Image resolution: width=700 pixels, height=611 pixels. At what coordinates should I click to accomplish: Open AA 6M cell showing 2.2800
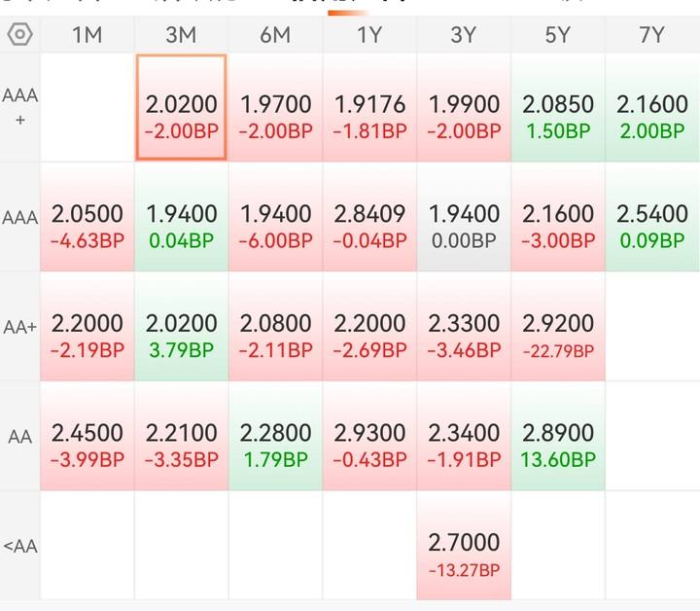pos(275,436)
